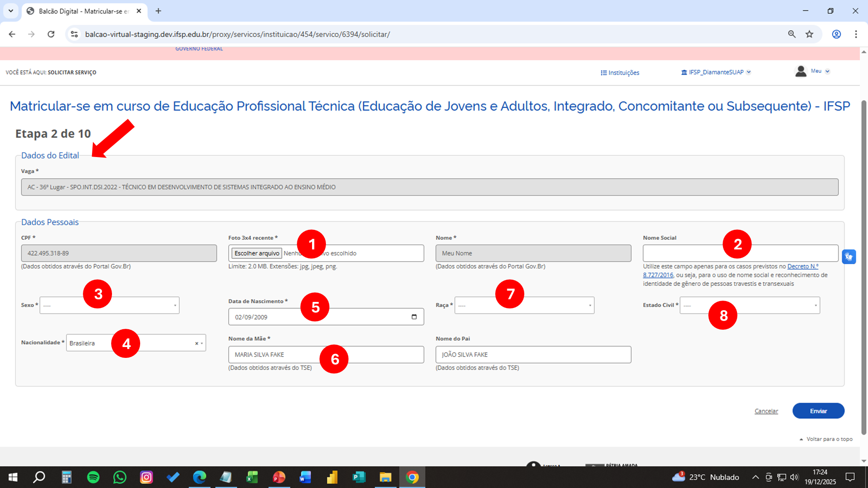Open the Estado Civil dropdown
Viewport: 868px width, 488px height.
click(773, 305)
